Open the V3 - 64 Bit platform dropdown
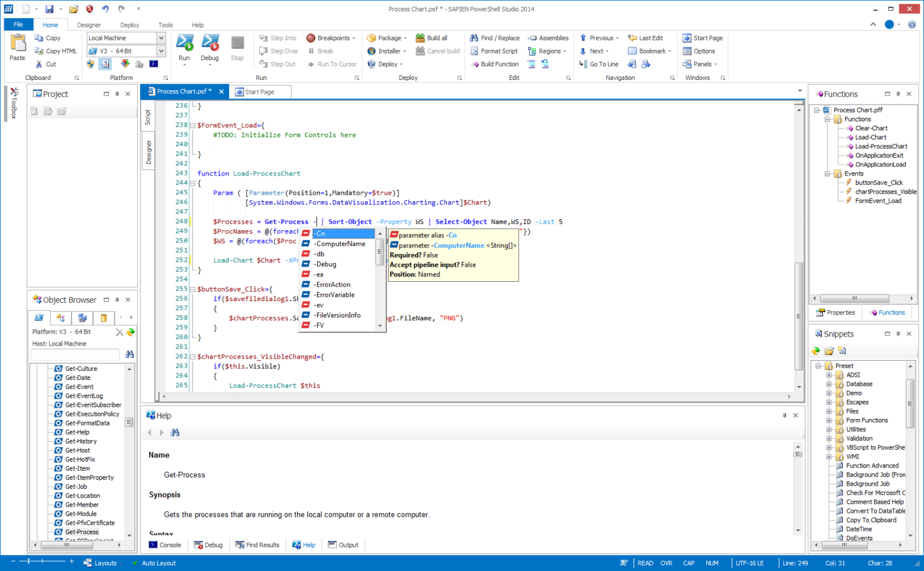Viewport: 924px width, 571px height. click(161, 50)
